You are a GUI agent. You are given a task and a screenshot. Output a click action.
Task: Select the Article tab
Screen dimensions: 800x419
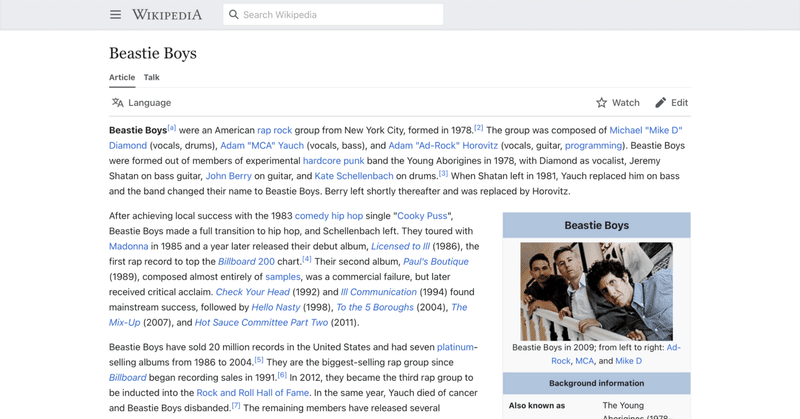click(122, 77)
